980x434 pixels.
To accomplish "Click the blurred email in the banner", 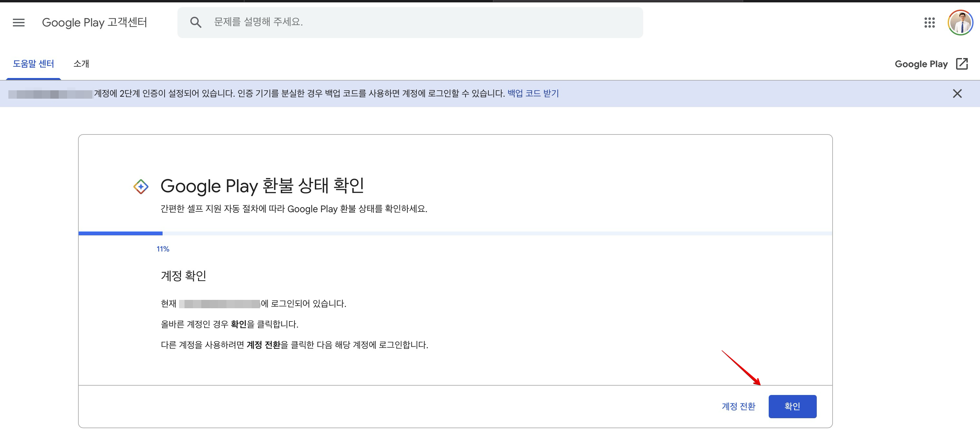I will pyautogui.click(x=50, y=94).
